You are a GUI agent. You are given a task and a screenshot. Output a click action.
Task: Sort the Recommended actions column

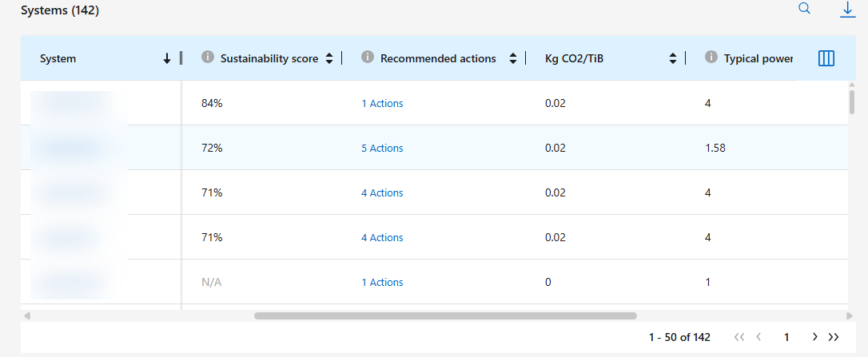[x=512, y=58]
